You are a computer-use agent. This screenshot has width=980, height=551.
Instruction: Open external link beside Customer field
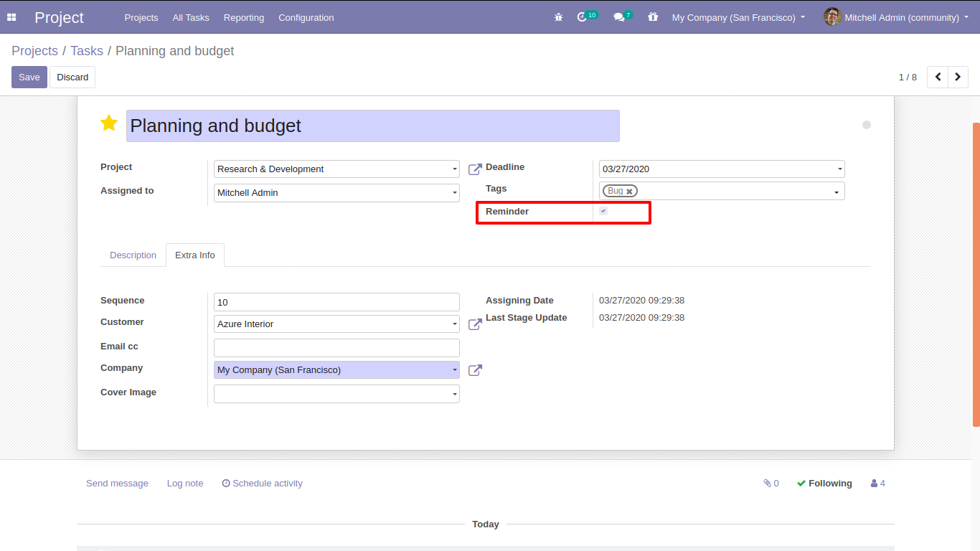coord(475,324)
